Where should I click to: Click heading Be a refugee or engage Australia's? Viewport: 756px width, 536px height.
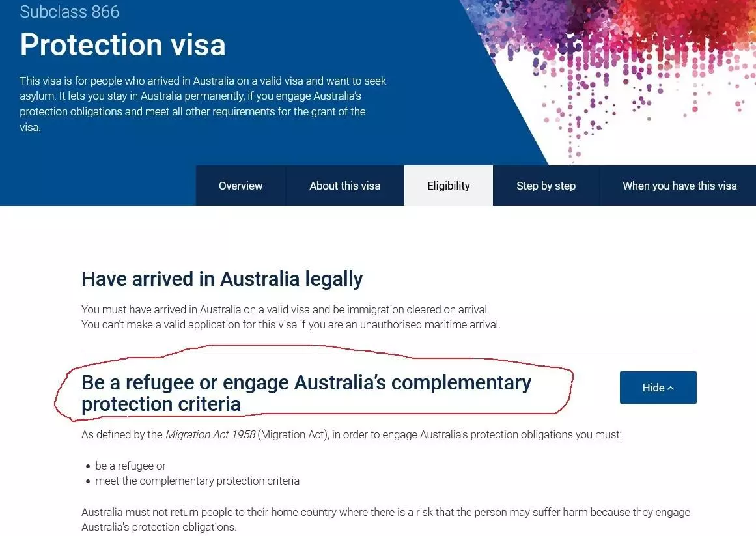[x=306, y=393]
